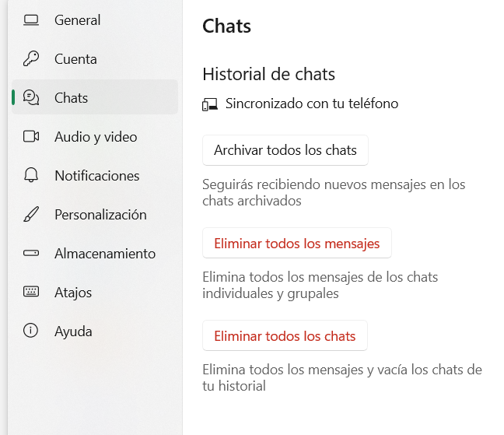Click the bell icon for Notificaciones
504x435 pixels.
pyautogui.click(x=31, y=176)
